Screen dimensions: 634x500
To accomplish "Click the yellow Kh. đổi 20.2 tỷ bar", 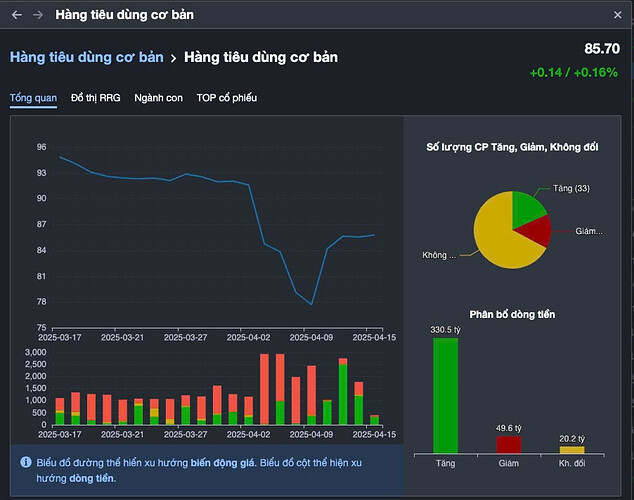I will pyautogui.click(x=572, y=449).
